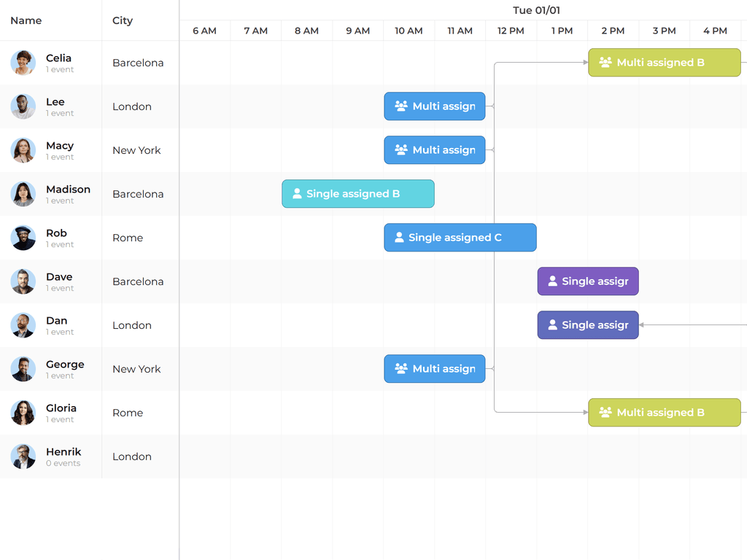Click the person icon inside Single assigned C event

399,237
